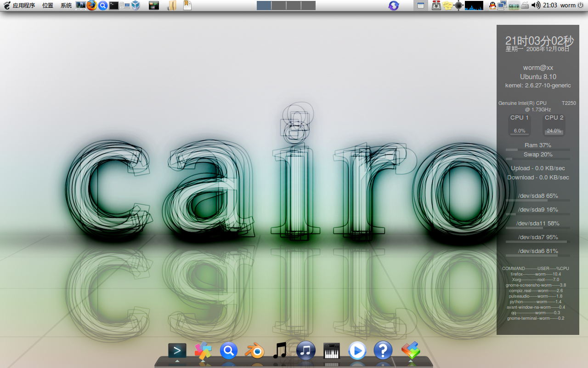Click the blue magnifier launcher in top panel
588x368 pixels.
103,6
